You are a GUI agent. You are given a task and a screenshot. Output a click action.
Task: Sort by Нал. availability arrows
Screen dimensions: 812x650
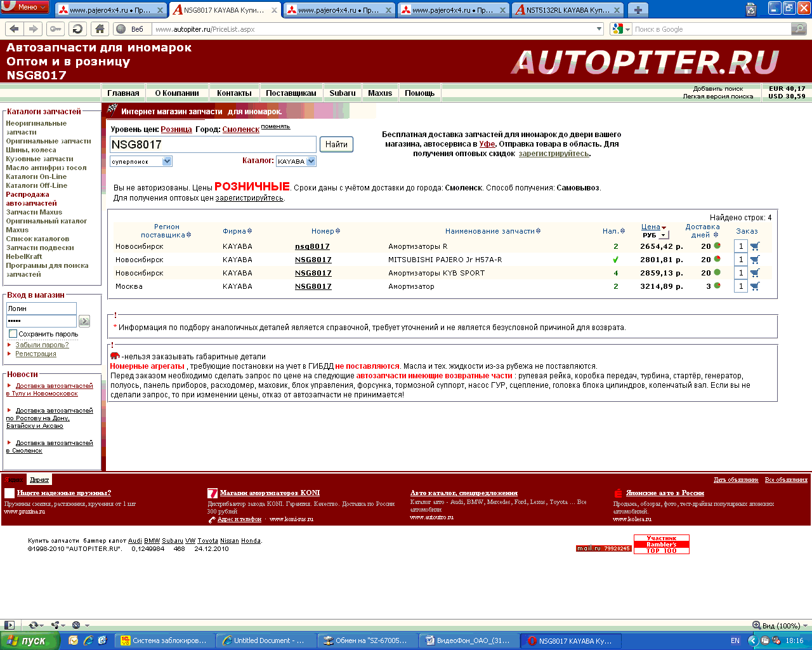tap(622, 231)
